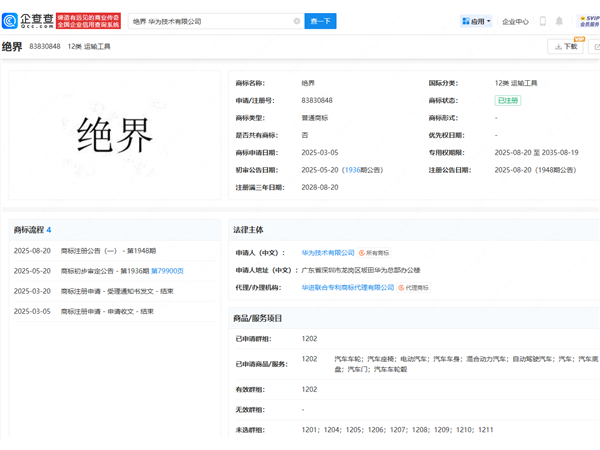600x450 pixels.
Task: Open the 绝界 trademark image
Action: 115,135
